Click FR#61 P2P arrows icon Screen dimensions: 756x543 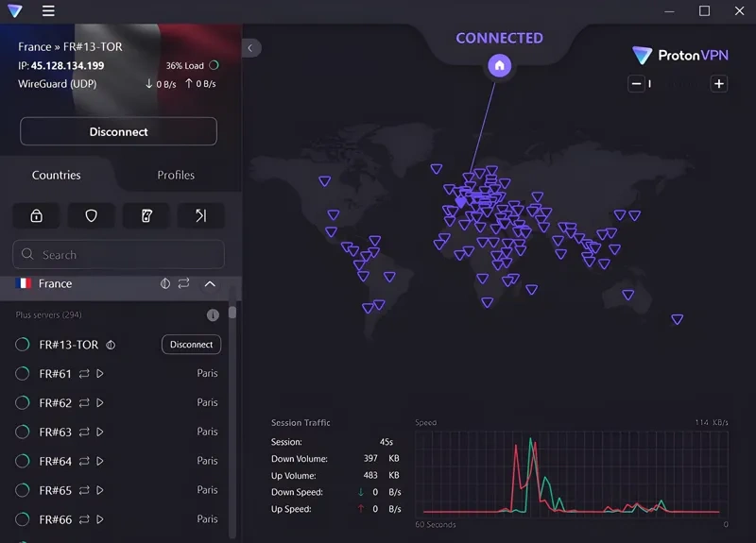pos(84,373)
